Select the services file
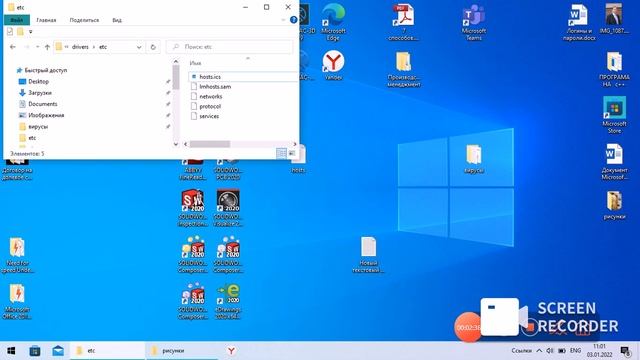This screenshot has width=640, height=360. pyautogui.click(x=209, y=116)
